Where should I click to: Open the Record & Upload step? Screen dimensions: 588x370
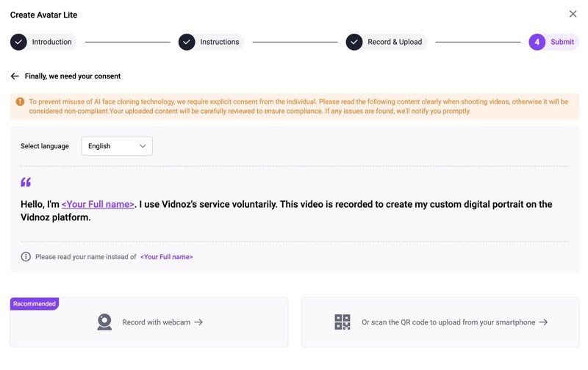pyautogui.click(x=395, y=42)
